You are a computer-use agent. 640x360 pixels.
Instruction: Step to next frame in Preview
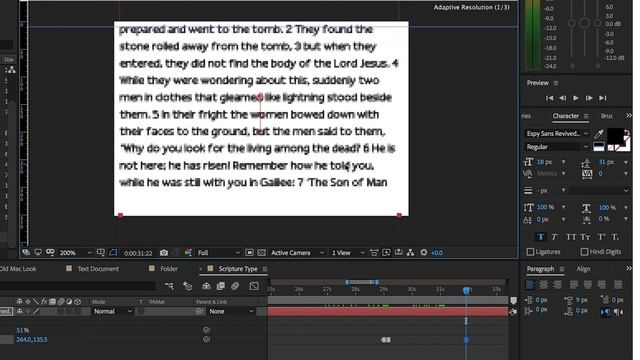click(x=589, y=98)
